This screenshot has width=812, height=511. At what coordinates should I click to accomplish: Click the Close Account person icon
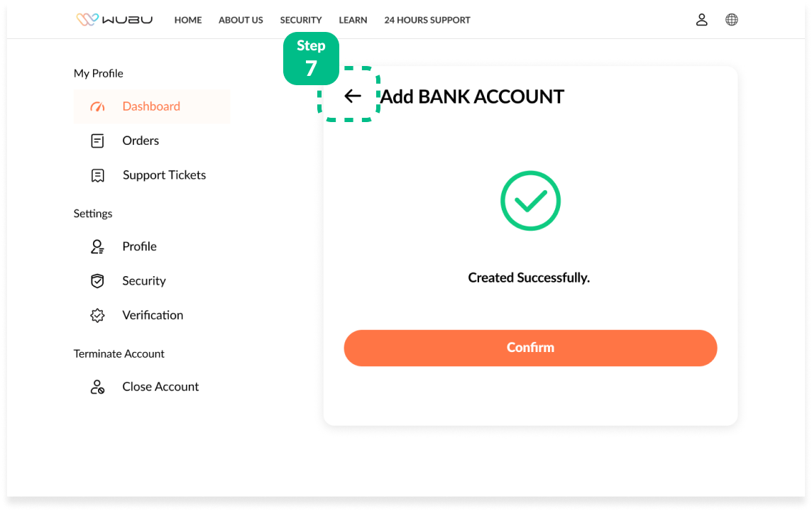97,387
